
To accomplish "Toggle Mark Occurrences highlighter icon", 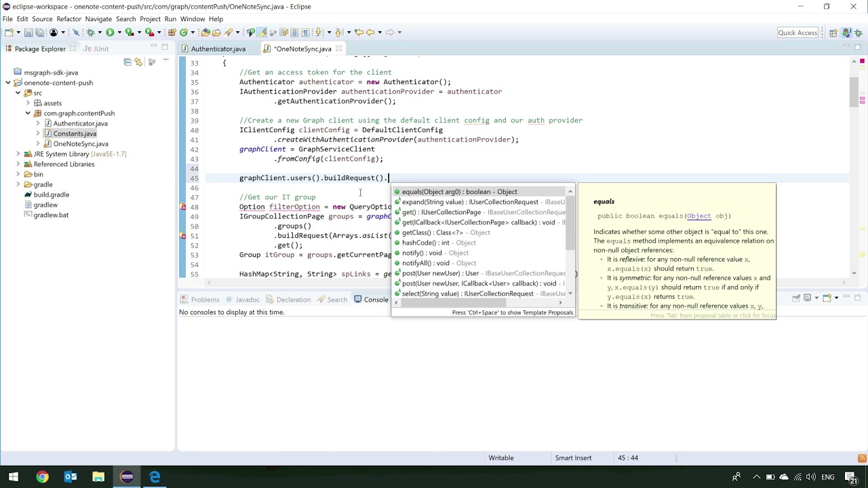I will tap(262, 33).
